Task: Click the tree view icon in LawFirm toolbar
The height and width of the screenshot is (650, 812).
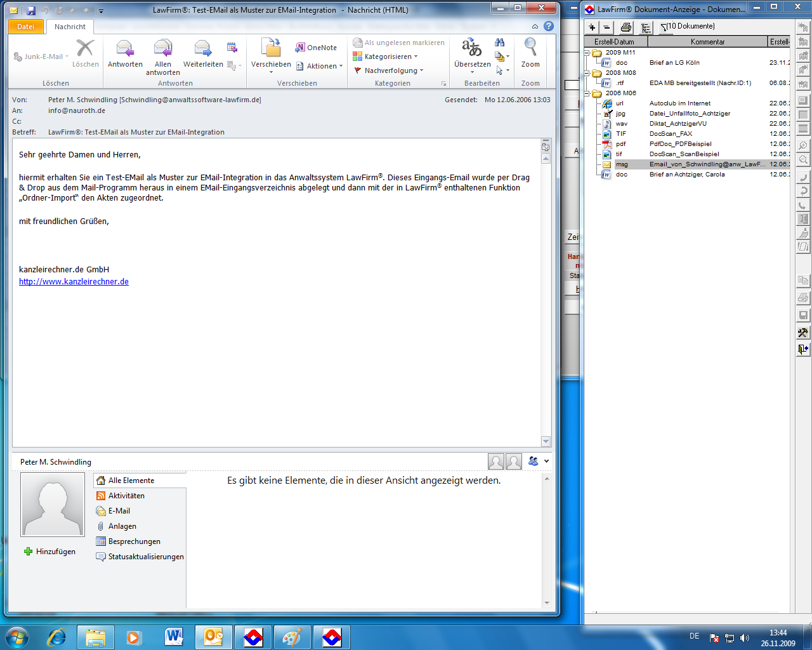Action: pos(646,27)
